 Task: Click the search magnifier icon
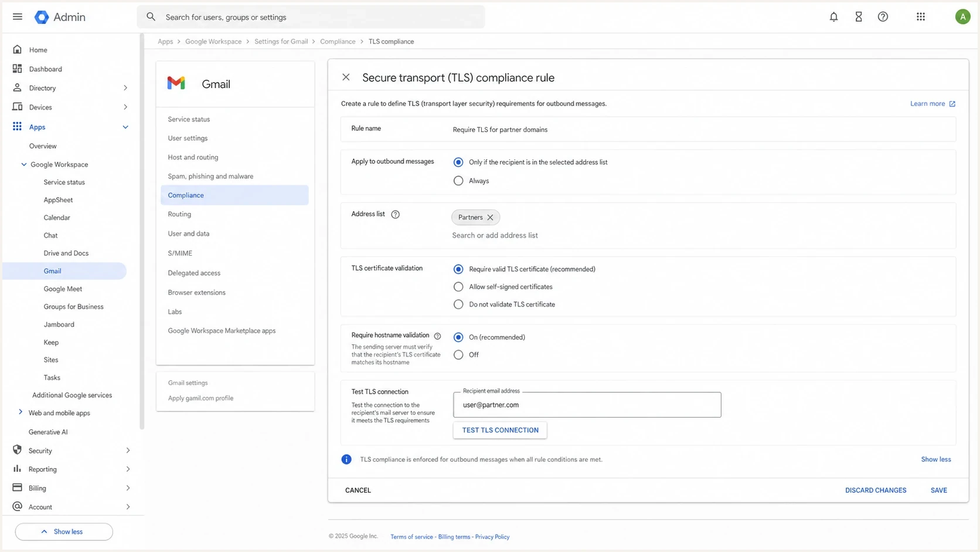(x=151, y=17)
